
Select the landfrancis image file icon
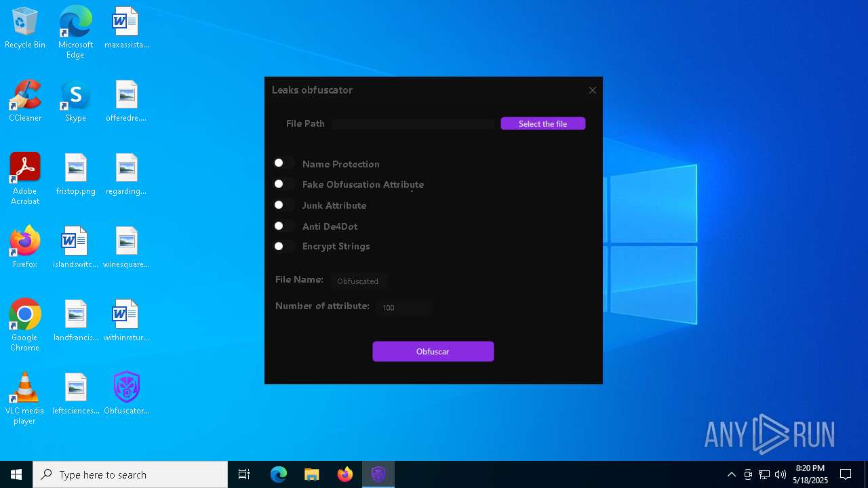[x=75, y=321]
